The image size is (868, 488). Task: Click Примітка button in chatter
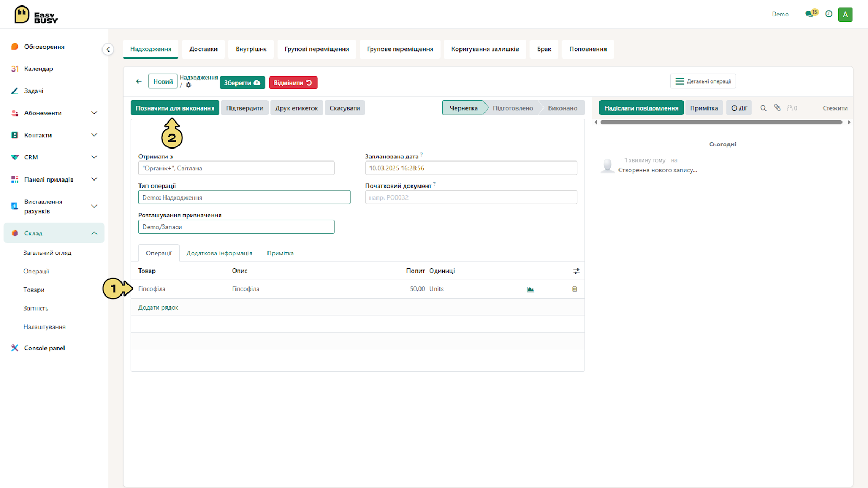coord(704,108)
